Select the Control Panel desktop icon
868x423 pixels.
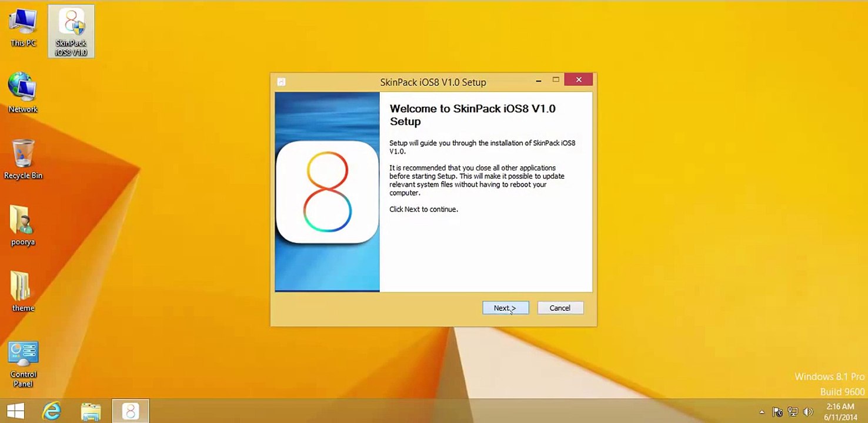click(23, 364)
